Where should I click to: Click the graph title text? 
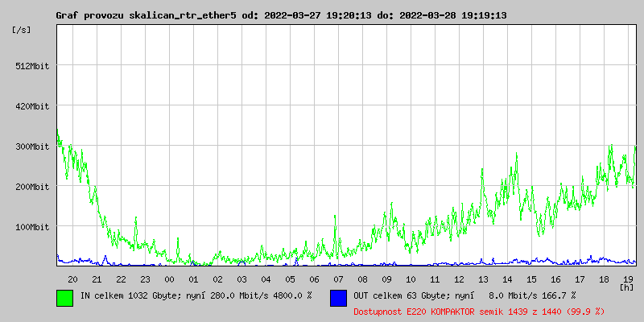pos(281,15)
